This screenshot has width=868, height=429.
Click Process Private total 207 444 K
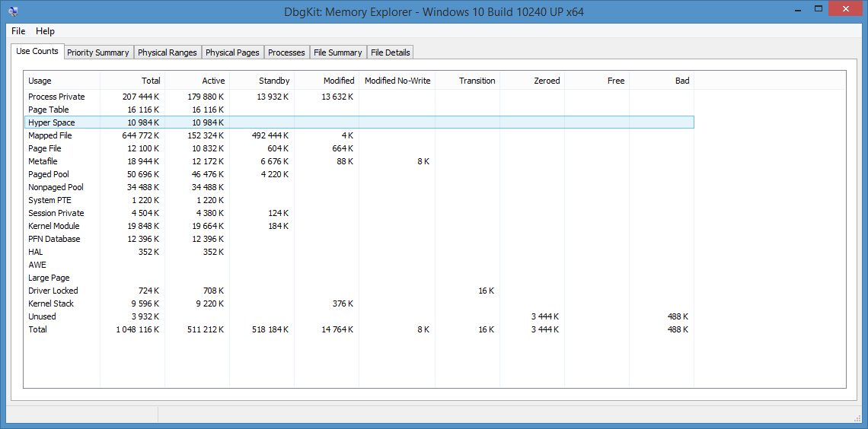pos(141,97)
